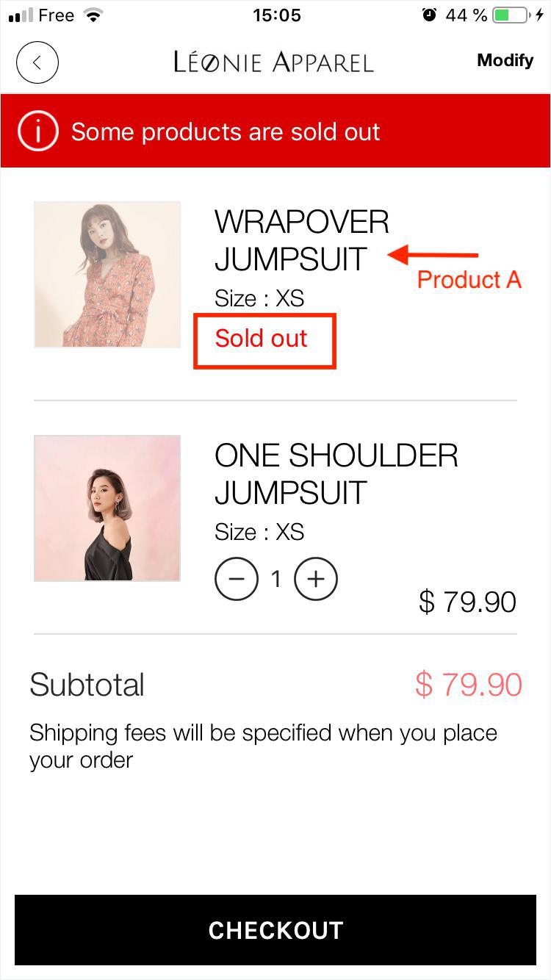The image size is (551, 980).
Task: Select the Wrapover Jumpsuit title
Action: click(x=301, y=240)
